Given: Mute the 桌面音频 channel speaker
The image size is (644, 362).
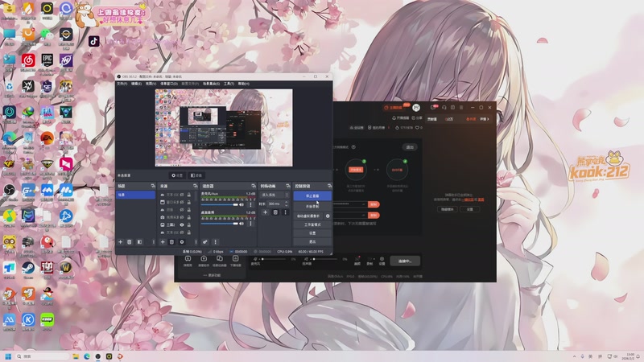Looking at the screenshot, I should tap(242, 224).
